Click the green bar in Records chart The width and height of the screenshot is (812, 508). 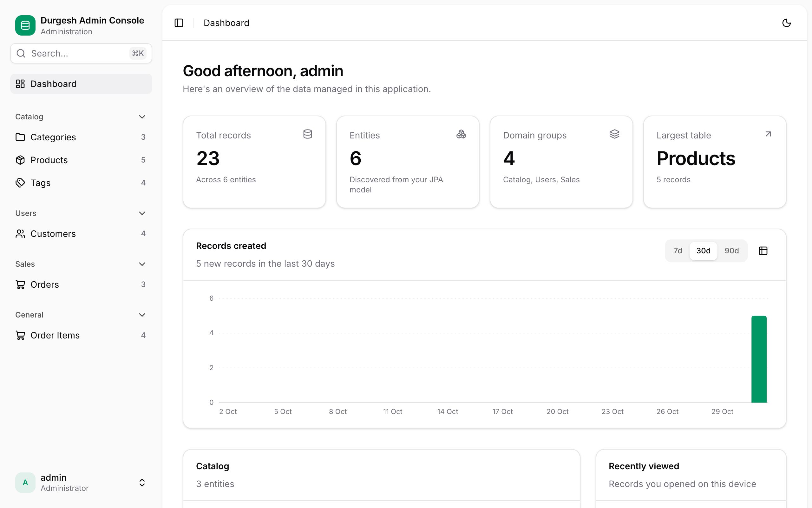click(x=759, y=359)
